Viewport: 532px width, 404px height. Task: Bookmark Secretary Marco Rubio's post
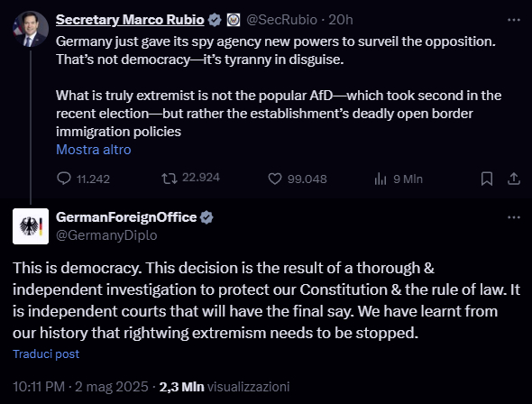point(487,179)
